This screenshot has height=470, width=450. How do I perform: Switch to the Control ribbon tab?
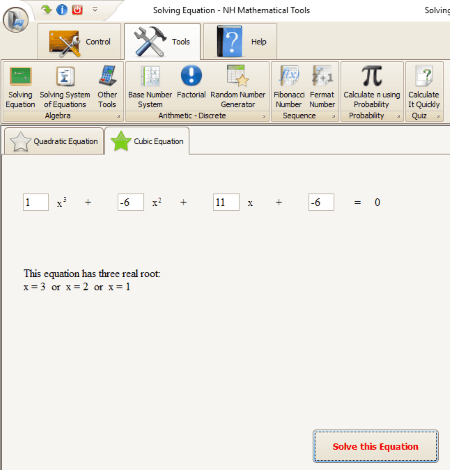79,42
